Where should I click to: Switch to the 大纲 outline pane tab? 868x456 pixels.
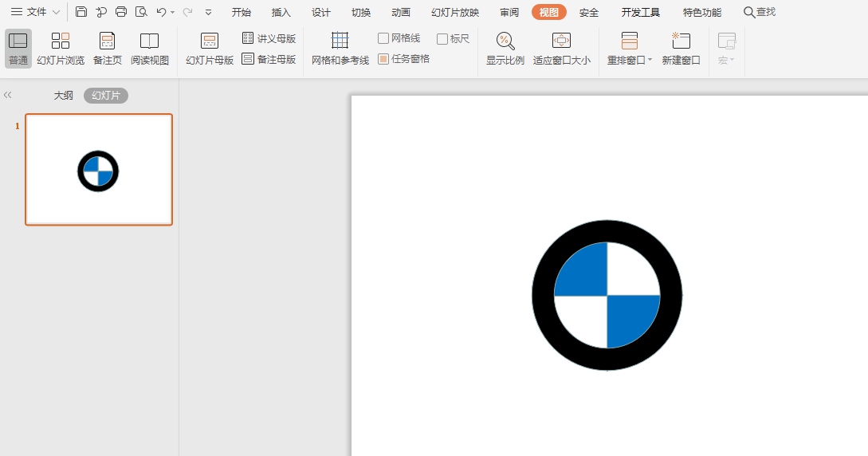[x=63, y=95]
